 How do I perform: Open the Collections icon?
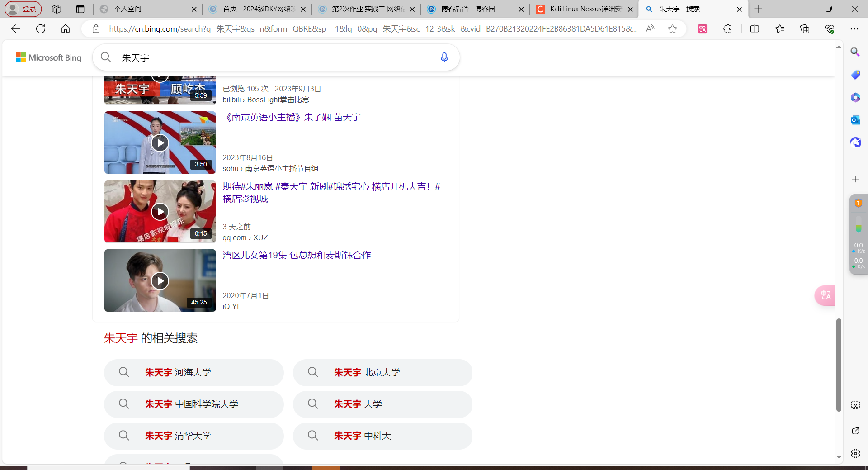pos(805,29)
